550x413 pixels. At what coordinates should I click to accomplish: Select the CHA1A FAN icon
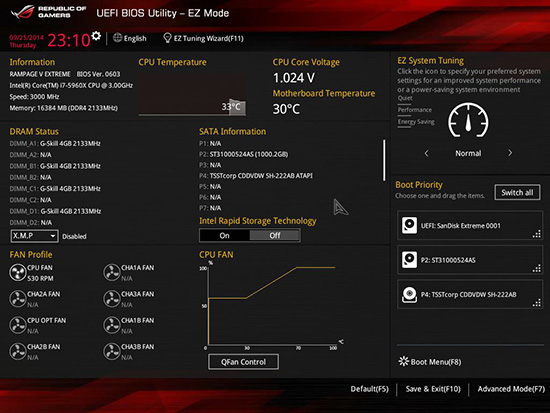point(112,272)
